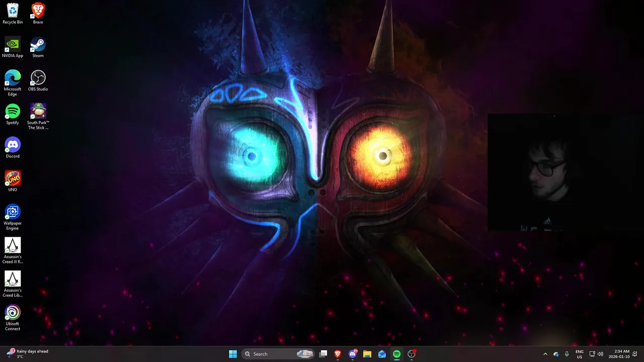This screenshot has width=644, height=362.
Task: Select the Assassin's Creed III desktop shortcut
Action: (13, 250)
